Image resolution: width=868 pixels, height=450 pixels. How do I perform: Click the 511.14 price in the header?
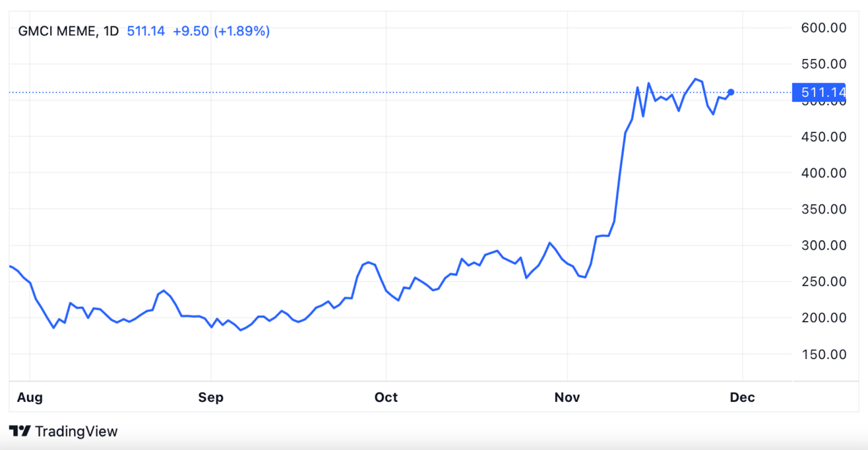pos(146,31)
